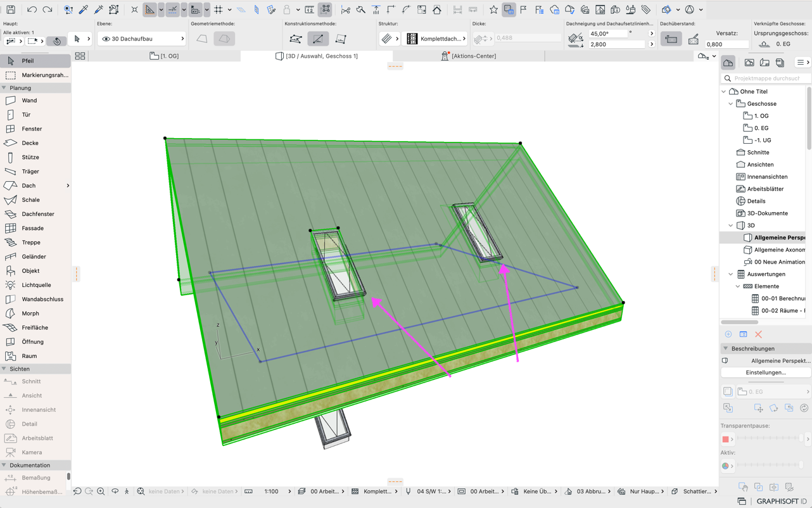The height and width of the screenshot is (508, 812).
Task: Toggle multi-plane roof geometry method
Action: 224,39
